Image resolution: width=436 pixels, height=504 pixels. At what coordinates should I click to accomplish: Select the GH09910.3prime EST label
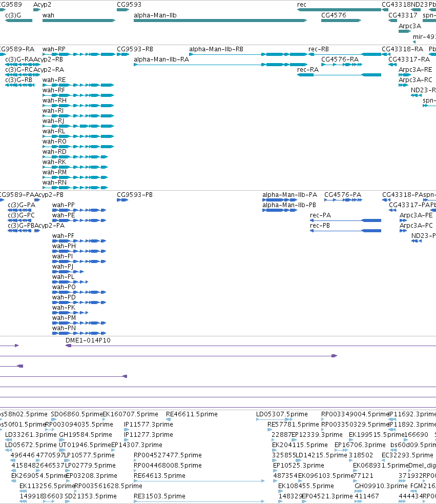click(381, 487)
